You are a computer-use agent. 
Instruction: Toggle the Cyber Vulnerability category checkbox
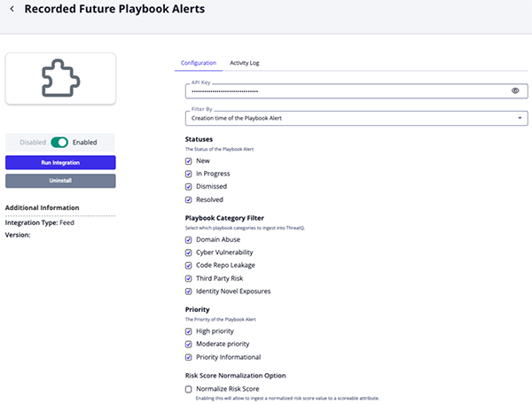[x=188, y=252]
